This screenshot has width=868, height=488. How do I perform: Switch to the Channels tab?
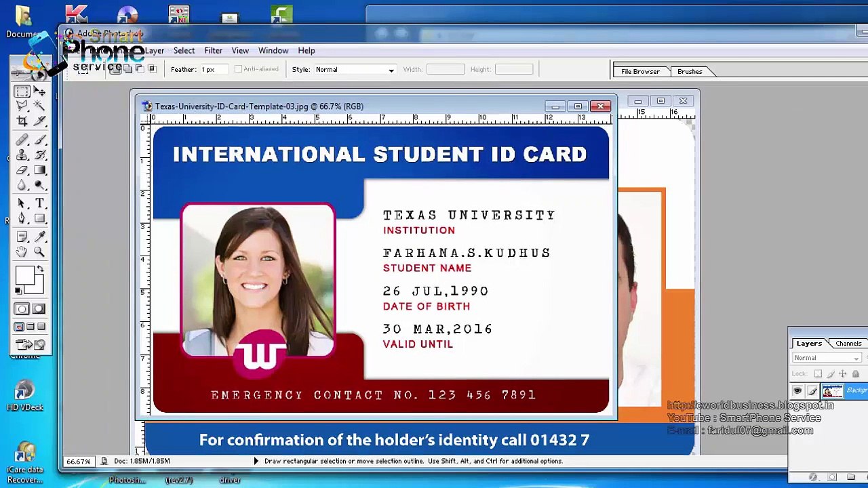[x=848, y=344]
